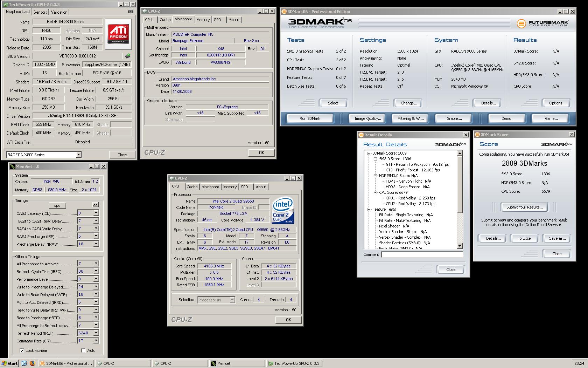
Task: Collapse the Feature Tests tree node
Action: 369,209
